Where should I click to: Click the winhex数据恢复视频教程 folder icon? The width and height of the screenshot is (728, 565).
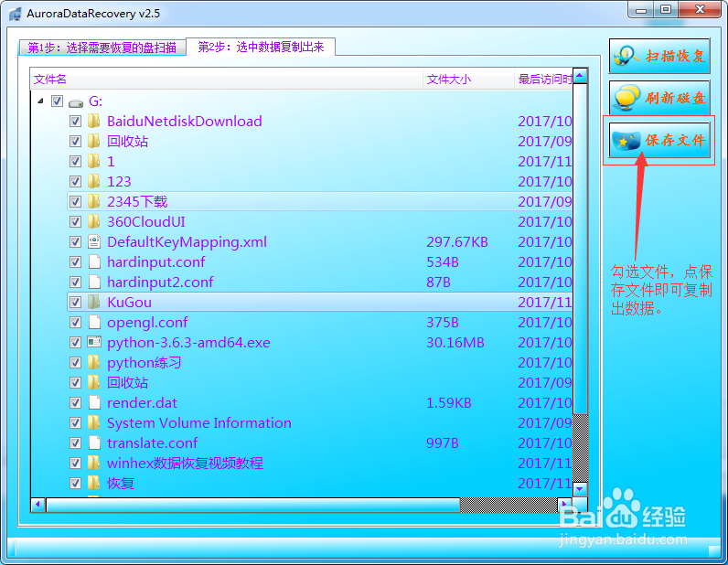[x=94, y=463]
